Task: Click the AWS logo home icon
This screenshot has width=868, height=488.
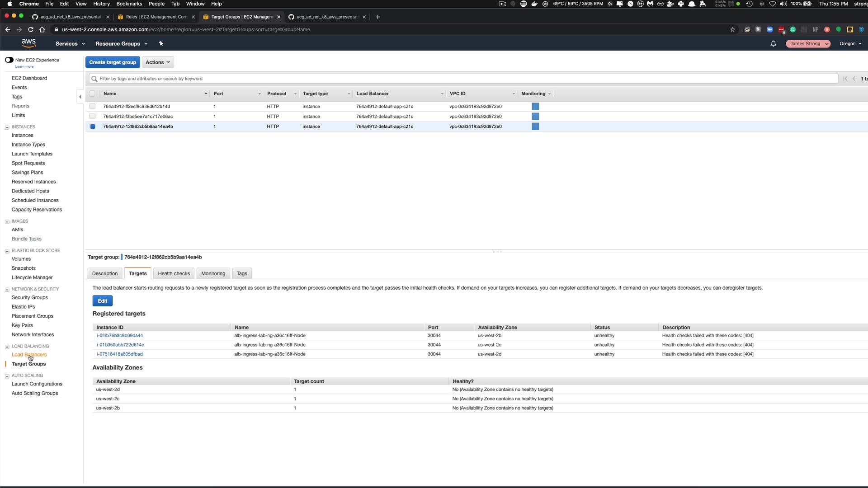Action: click(x=28, y=43)
